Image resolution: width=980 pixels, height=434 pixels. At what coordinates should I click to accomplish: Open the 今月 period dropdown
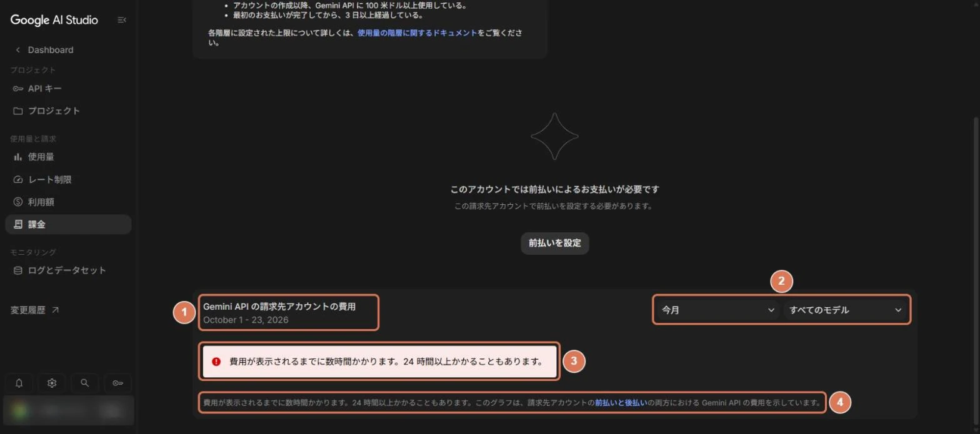point(717,310)
